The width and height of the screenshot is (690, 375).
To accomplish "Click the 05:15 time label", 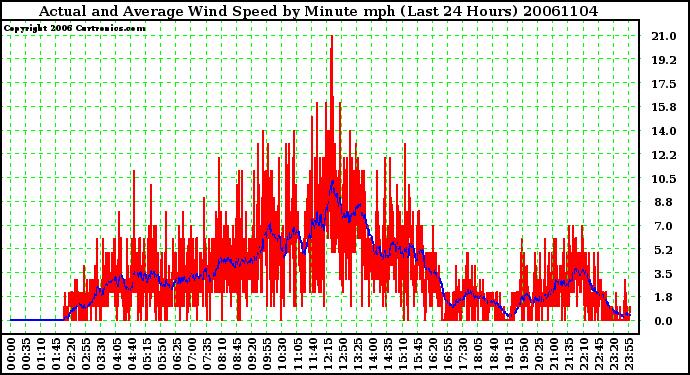I will coord(147,354).
